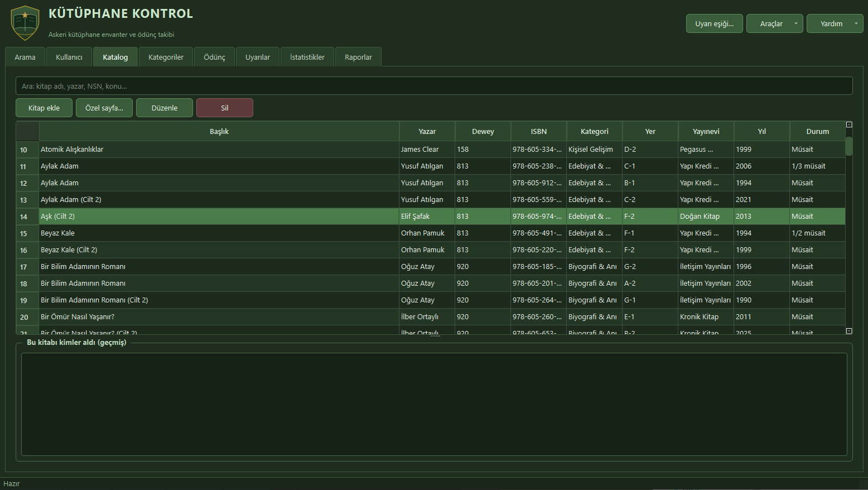Image resolution: width=868 pixels, height=490 pixels.
Task: Click year 2002 cell in row 18
Action: coord(762,283)
